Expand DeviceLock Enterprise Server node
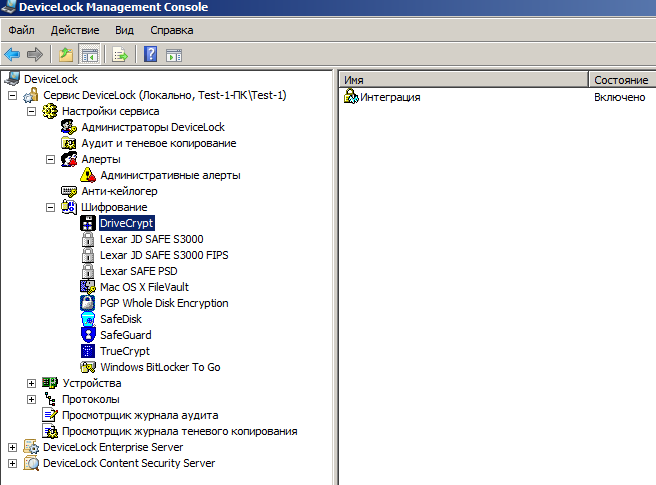 tap(13, 447)
